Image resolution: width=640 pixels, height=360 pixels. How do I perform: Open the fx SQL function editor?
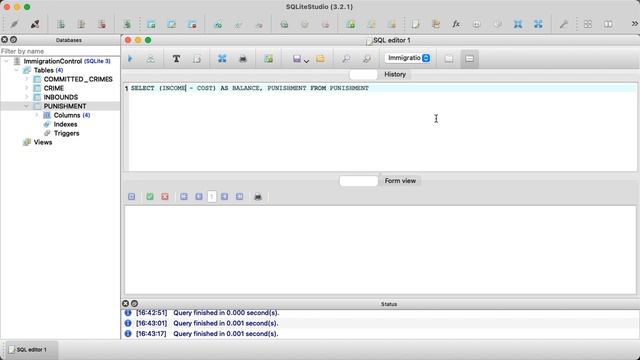[x=456, y=24]
